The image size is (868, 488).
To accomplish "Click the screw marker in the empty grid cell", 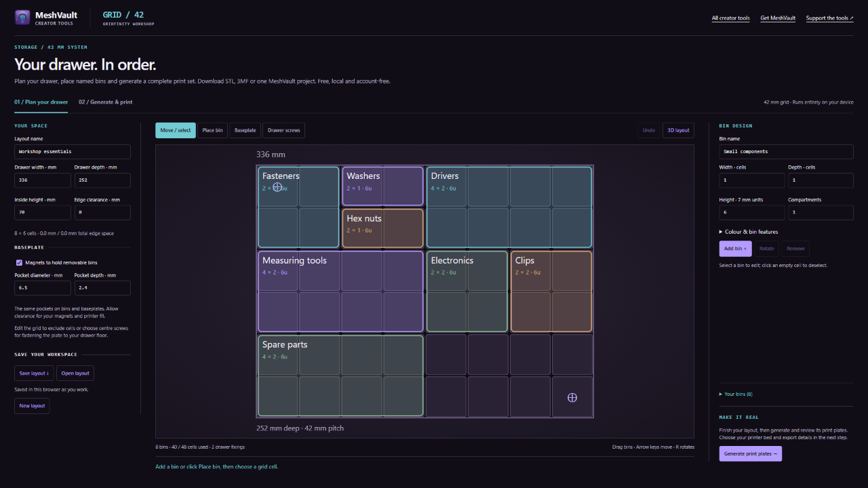I will (572, 397).
